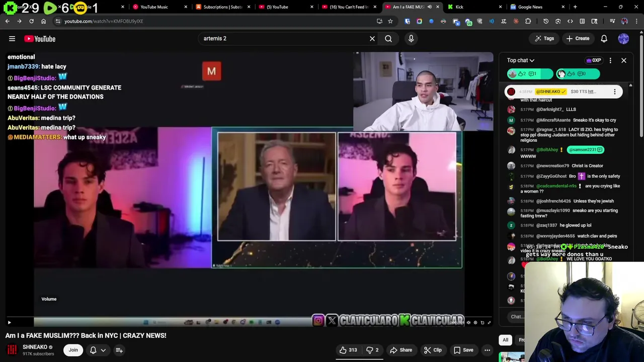Click the youtube.com address bar
This screenshot has width=644, height=362.
(216, 21)
